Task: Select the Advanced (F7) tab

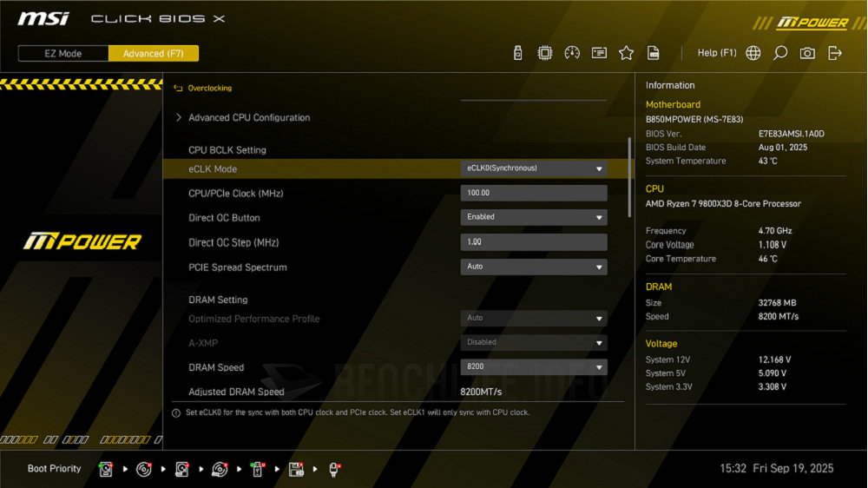Action: (x=154, y=54)
